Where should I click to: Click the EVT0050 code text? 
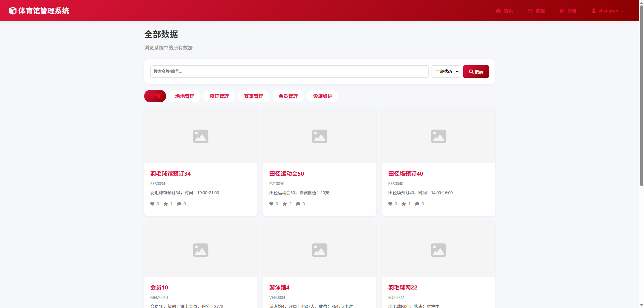point(277,184)
